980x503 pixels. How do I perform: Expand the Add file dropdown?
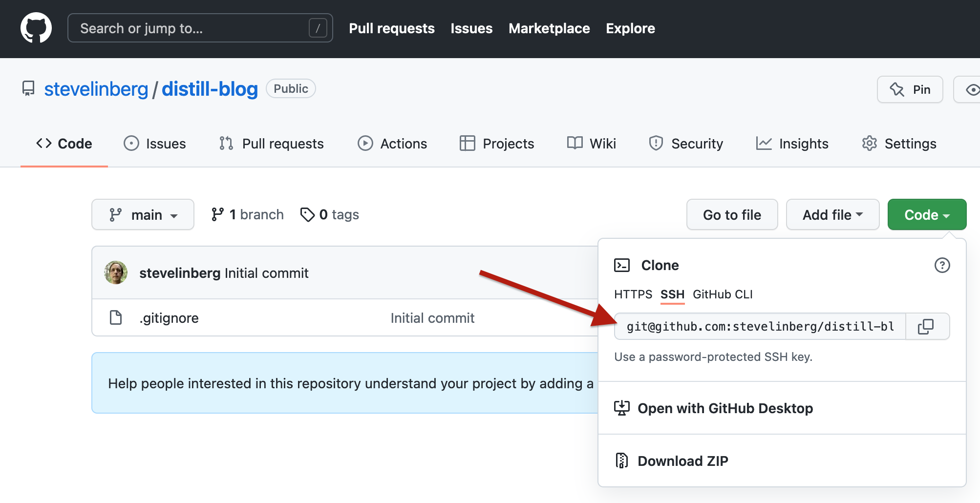832,214
